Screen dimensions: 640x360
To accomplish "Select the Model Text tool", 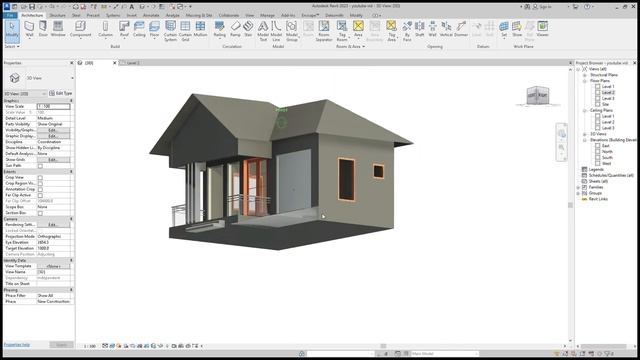I will click(x=263, y=31).
